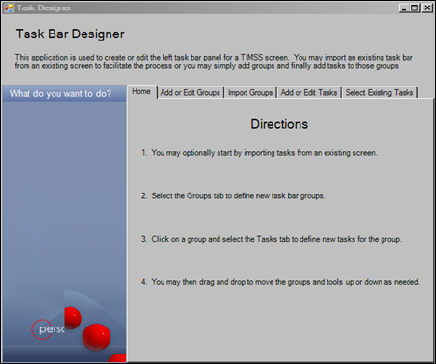
Task: Open the Add or Edit Tasks tab
Action: coord(309,93)
